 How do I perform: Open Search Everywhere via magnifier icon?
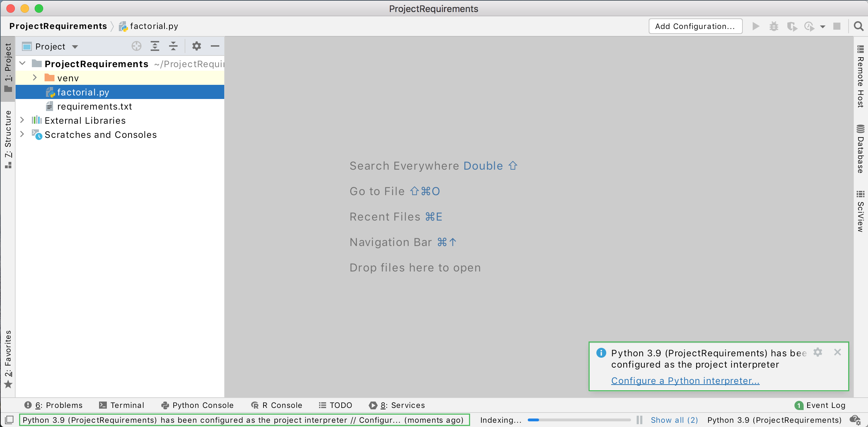click(x=859, y=26)
